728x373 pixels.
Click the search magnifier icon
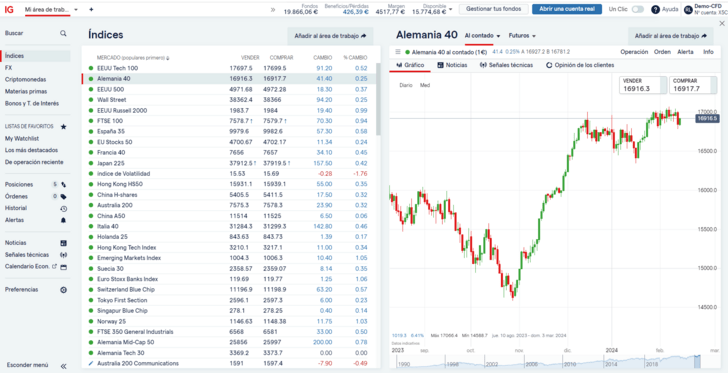coord(63,33)
